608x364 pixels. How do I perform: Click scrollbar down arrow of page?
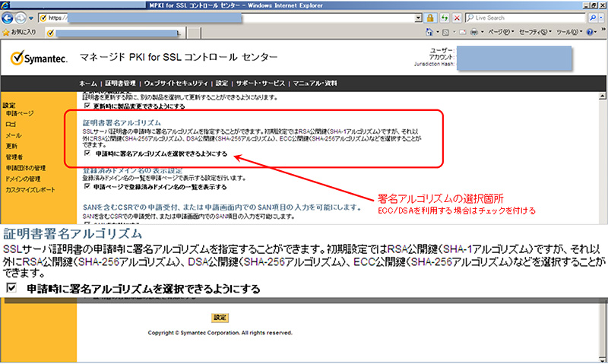click(602, 359)
